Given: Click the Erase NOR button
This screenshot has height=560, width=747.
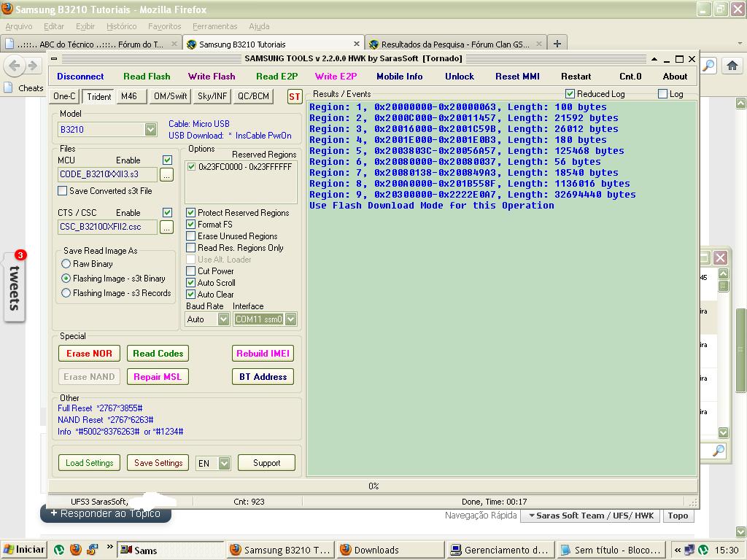Looking at the screenshot, I should (x=89, y=354).
